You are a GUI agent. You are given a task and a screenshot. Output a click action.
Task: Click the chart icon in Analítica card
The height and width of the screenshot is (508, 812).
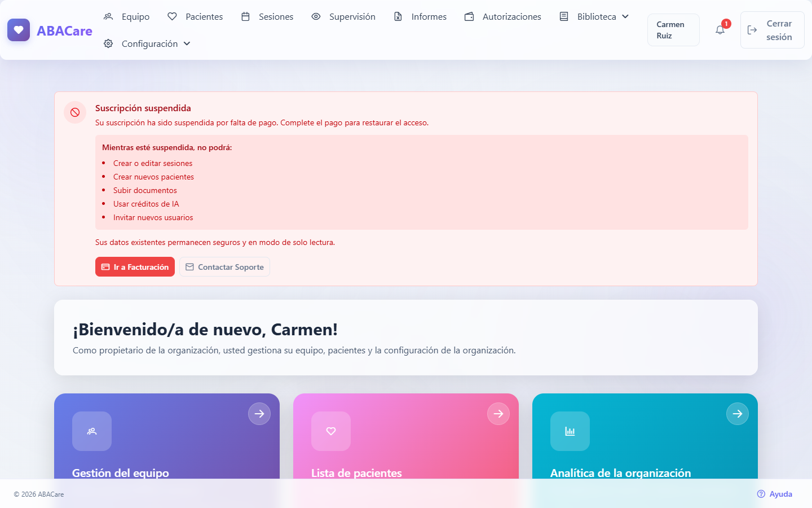pyautogui.click(x=570, y=431)
